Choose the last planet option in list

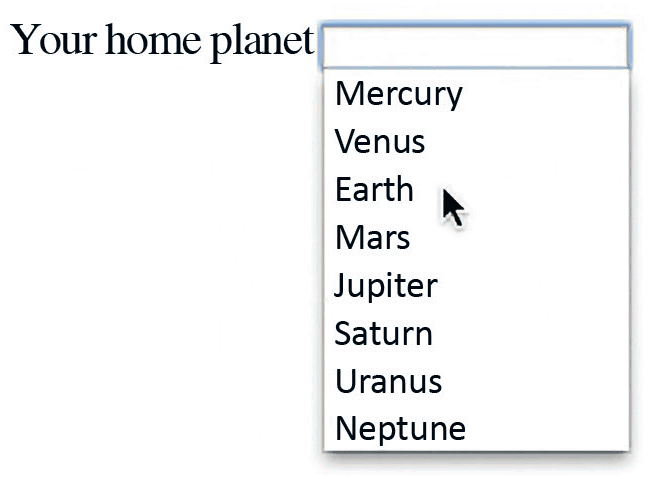(400, 428)
